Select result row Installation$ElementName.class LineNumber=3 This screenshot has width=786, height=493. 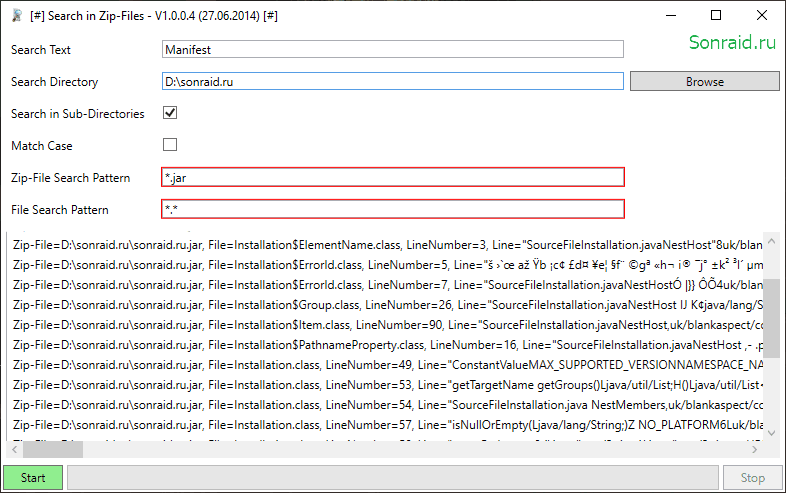coord(385,245)
